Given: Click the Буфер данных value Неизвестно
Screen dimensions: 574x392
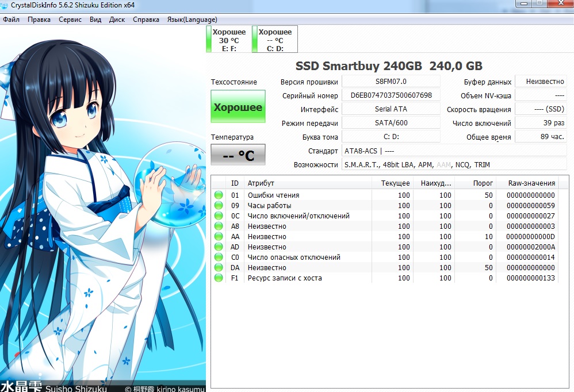Looking at the screenshot, I should (x=541, y=82).
